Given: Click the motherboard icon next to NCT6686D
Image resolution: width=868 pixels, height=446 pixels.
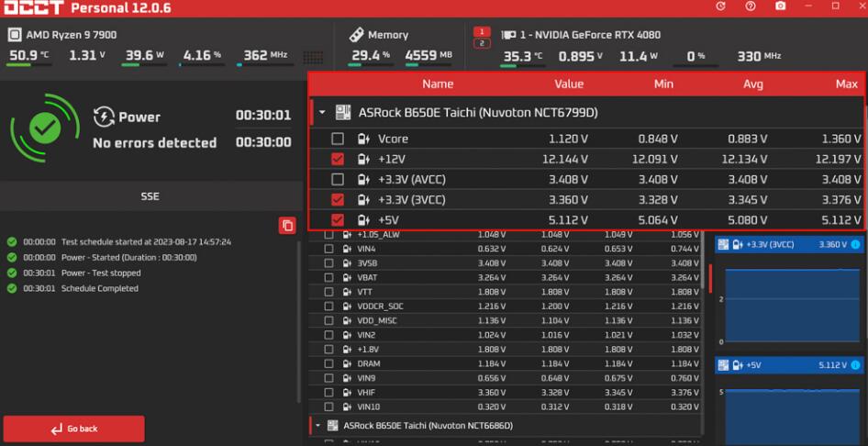Looking at the screenshot, I should [x=333, y=426].
